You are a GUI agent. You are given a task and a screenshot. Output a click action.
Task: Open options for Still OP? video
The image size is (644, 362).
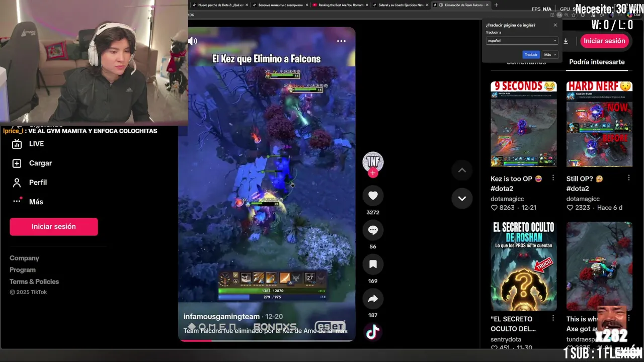pyautogui.click(x=629, y=178)
